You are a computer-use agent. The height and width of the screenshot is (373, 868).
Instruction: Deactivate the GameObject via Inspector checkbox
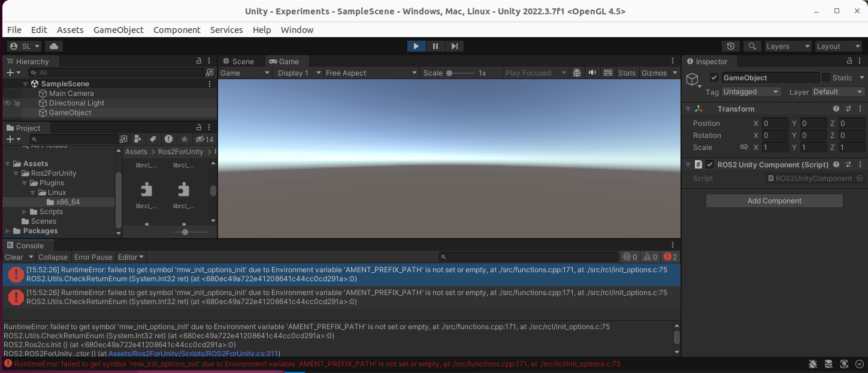coord(715,77)
